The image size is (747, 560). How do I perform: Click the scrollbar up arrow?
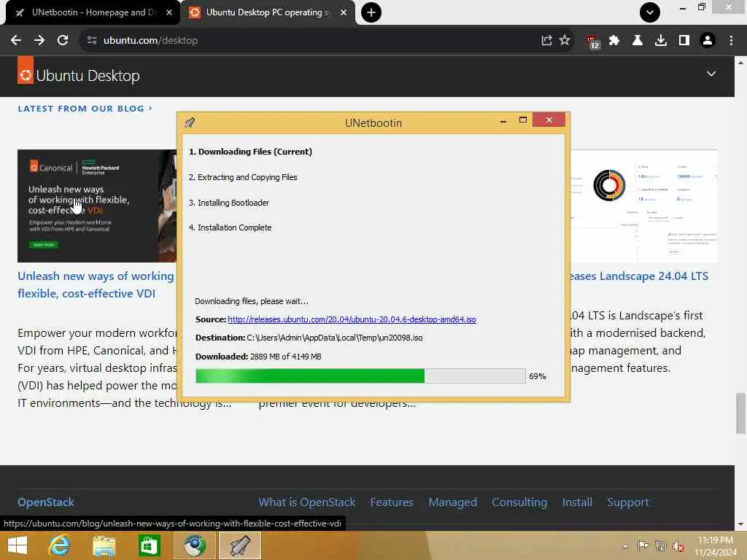click(740, 63)
